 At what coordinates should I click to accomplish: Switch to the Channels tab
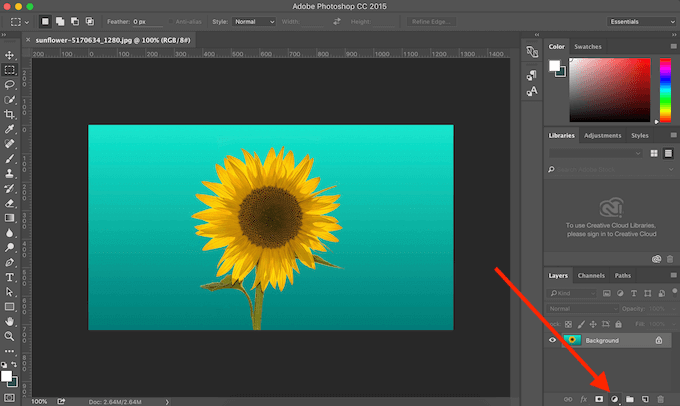pyautogui.click(x=591, y=276)
